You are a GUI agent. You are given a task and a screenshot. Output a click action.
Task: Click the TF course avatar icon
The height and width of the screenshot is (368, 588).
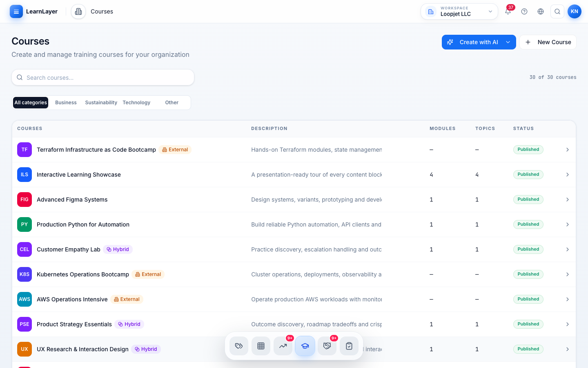tap(24, 150)
